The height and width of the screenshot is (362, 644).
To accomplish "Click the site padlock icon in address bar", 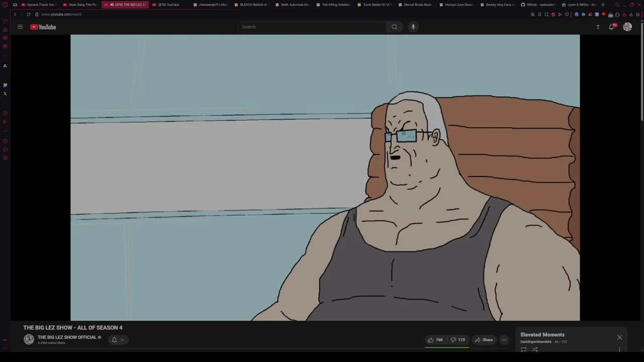I will pos(36,14).
